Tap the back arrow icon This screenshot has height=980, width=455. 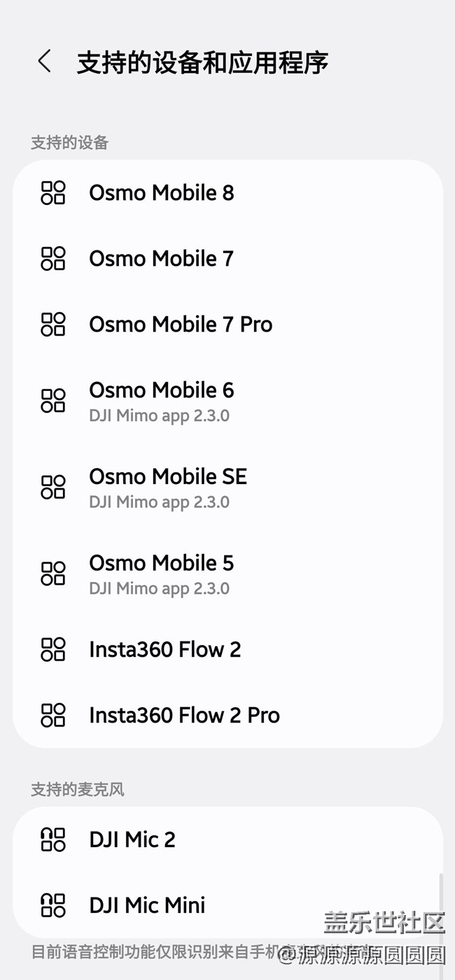point(44,62)
